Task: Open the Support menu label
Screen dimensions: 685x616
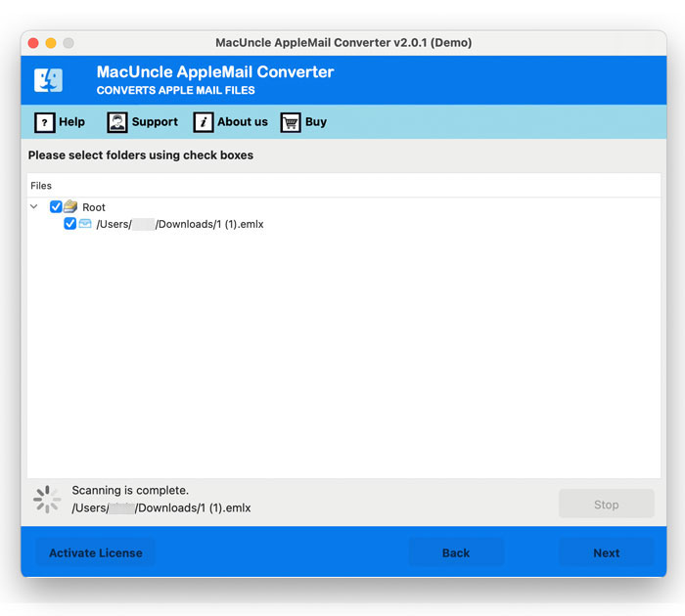Action: coord(155,122)
